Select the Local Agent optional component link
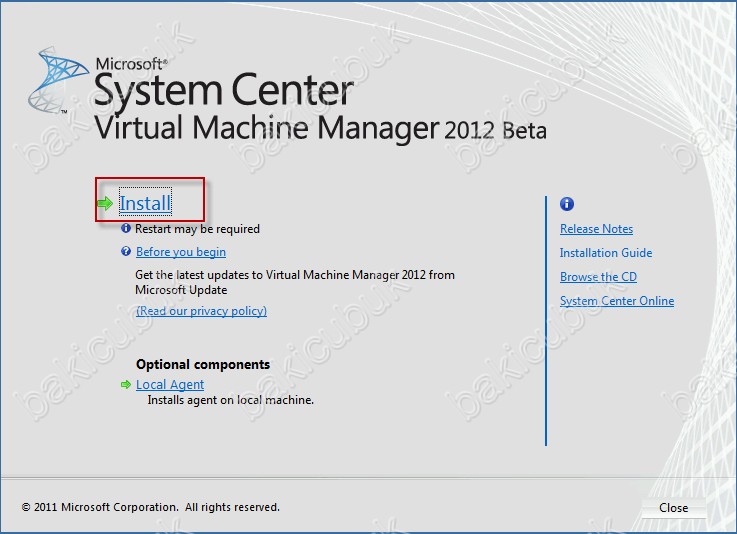This screenshot has height=534, width=737. pos(170,385)
